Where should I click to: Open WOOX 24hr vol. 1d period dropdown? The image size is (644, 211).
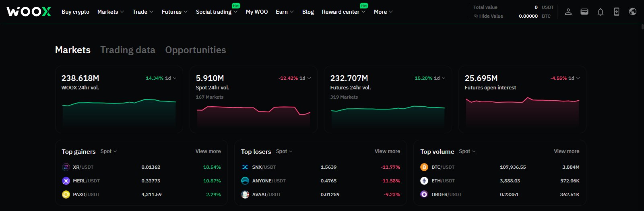pos(171,78)
